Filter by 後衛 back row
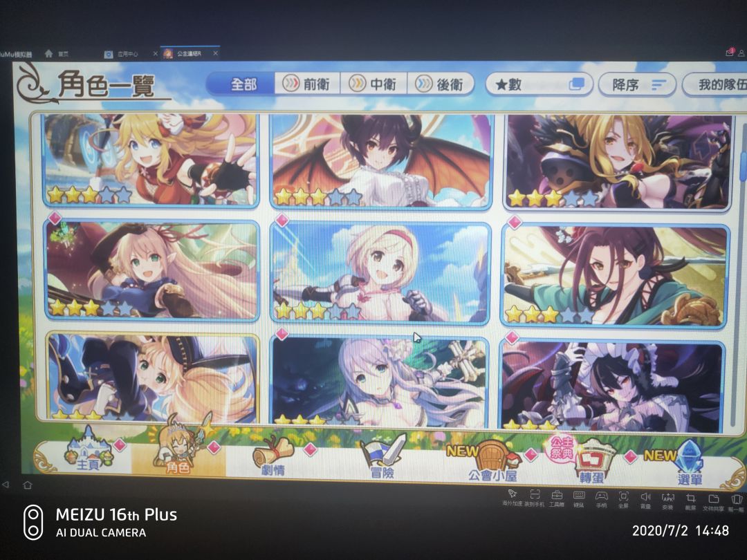This screenshot has height=560, width=747. (x=441, y=84)
